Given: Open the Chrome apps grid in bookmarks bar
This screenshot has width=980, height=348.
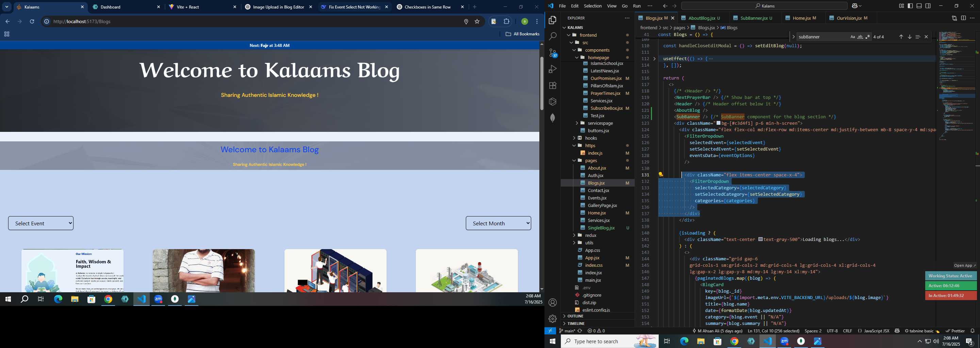Looking at the screenshot, I should point(6,34).
